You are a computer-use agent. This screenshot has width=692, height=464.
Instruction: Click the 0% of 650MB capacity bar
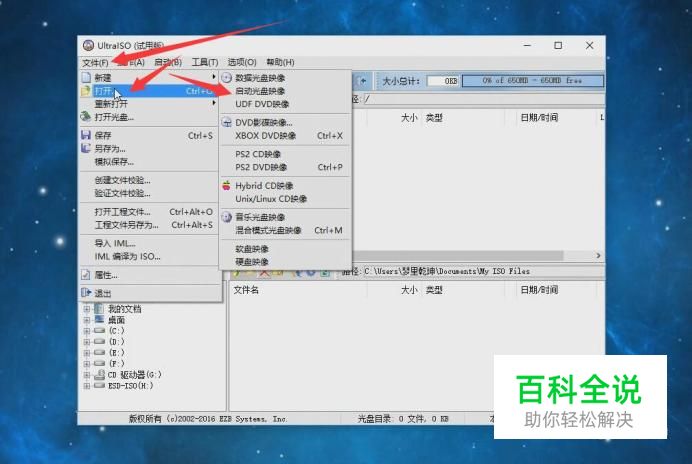(x=533, y=81)
